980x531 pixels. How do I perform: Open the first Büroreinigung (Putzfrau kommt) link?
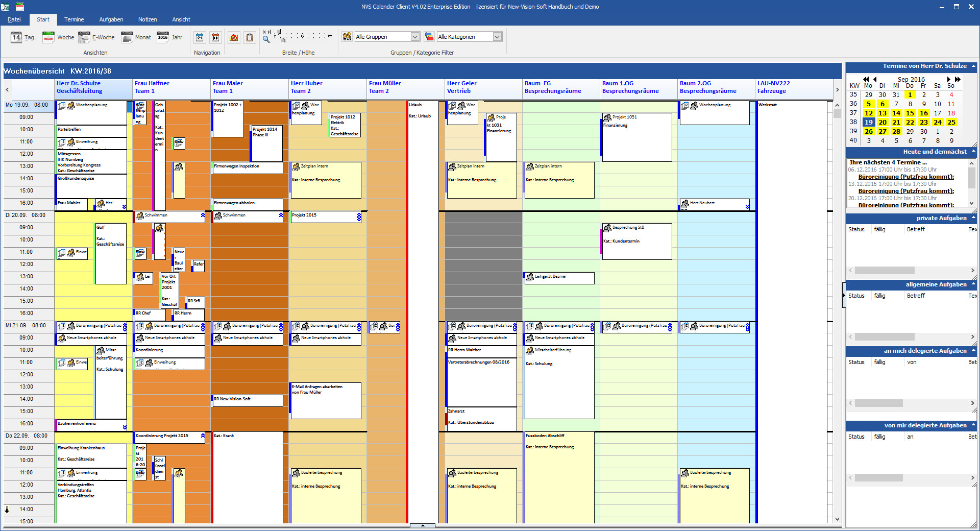pos(905,177)
